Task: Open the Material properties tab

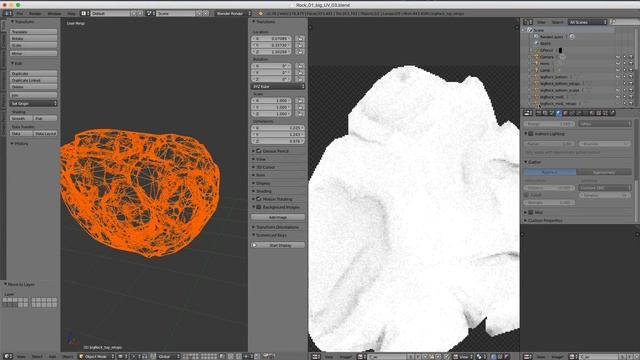Action: tap(592, 113)
